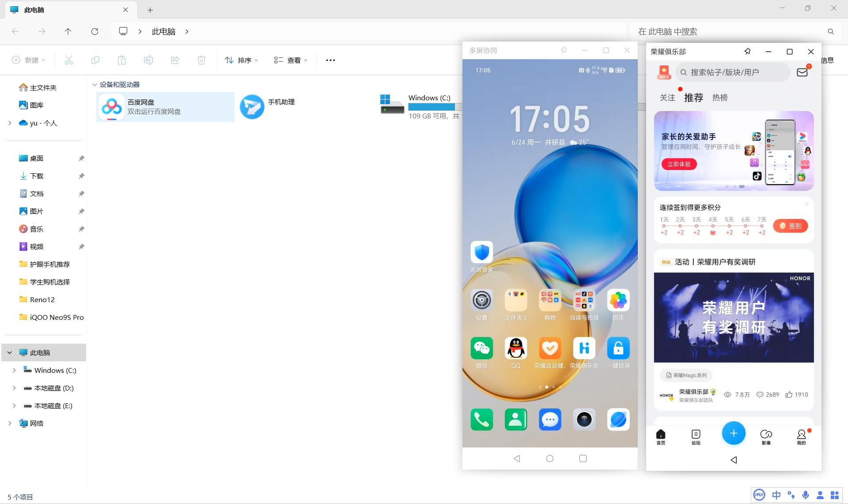
Task: Open phone 设置 gear app
Action: click(481, 300)
